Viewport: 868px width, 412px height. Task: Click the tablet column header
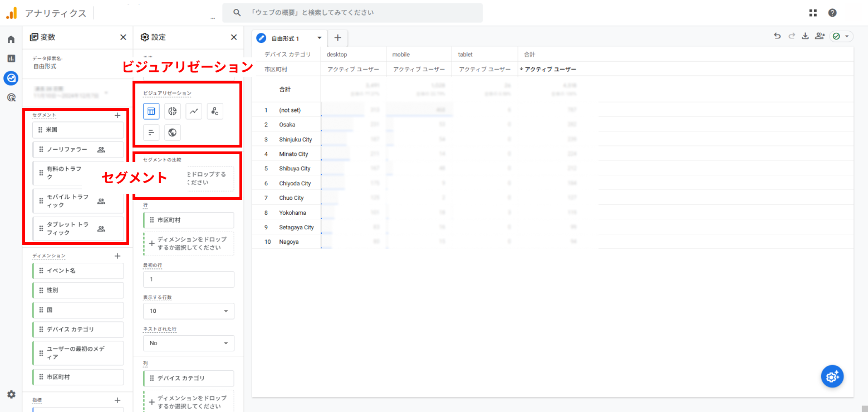(465, 55)
